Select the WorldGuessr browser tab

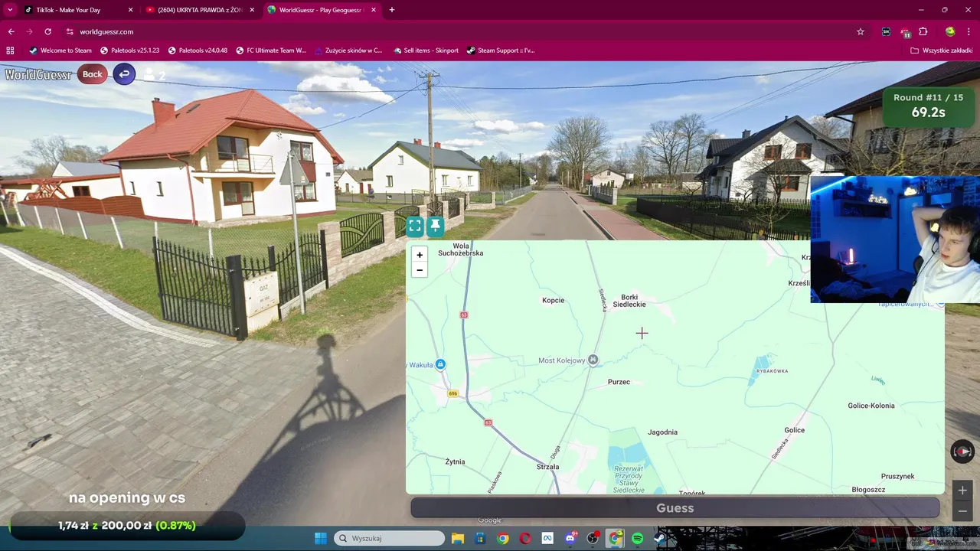322,10
